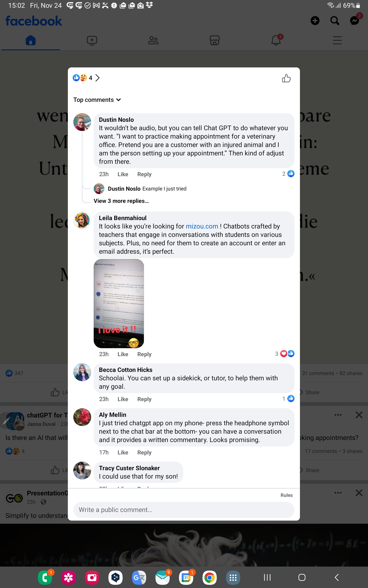Image resolution: width=368 pixels, height=588 pixels.
Task: Open the notifications bell tab
Action: tap(276, 40)
